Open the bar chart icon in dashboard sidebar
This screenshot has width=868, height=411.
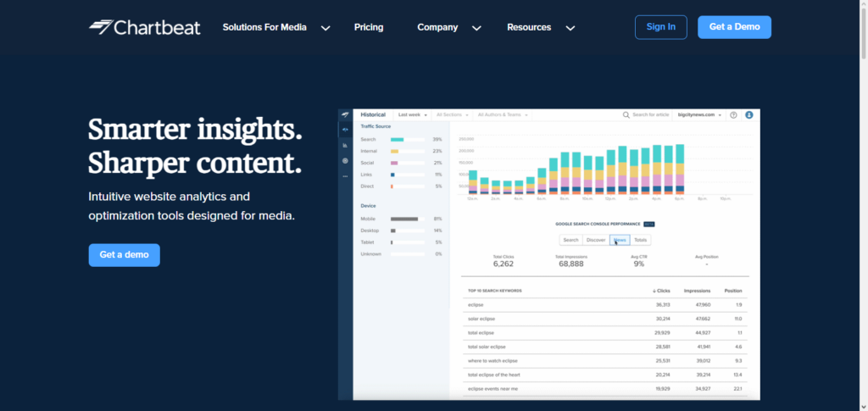tap(346, 146)
